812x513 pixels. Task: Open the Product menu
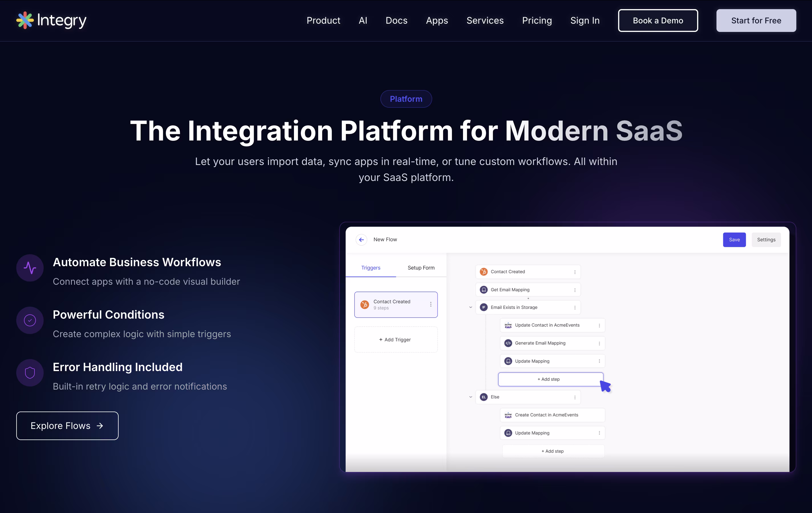pyautogui.click(x=323, y=21)
